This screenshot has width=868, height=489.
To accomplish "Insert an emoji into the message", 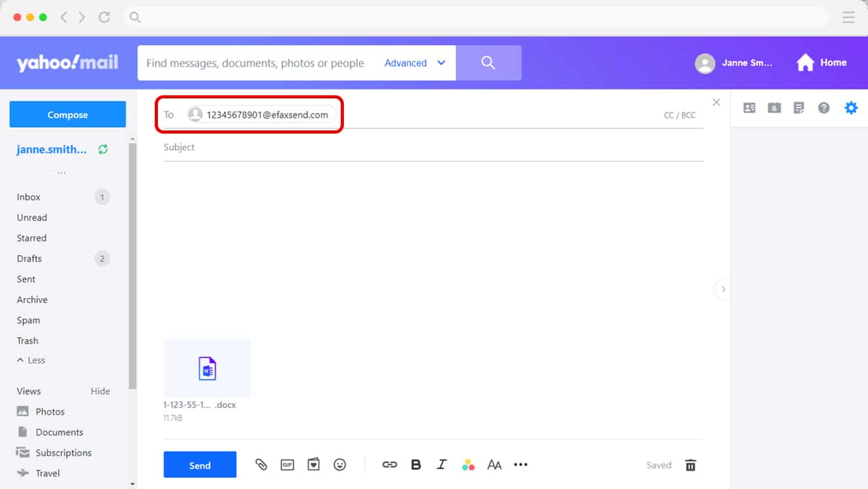I will pyautogui.click(x=339, y=464).
